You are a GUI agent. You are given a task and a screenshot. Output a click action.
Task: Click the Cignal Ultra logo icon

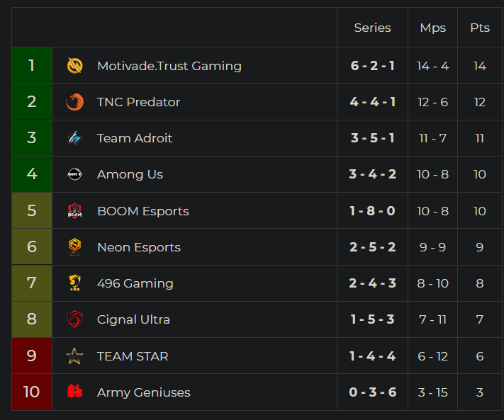(74, 319)
